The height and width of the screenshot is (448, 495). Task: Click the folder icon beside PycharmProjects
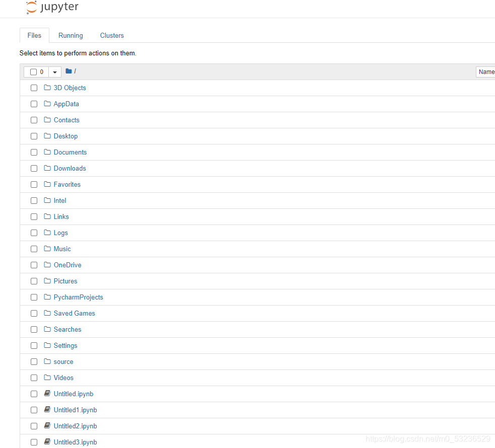[47, 297]
